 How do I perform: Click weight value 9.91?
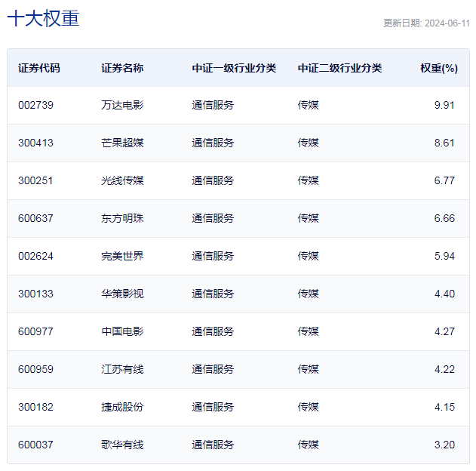click(444, 105)
